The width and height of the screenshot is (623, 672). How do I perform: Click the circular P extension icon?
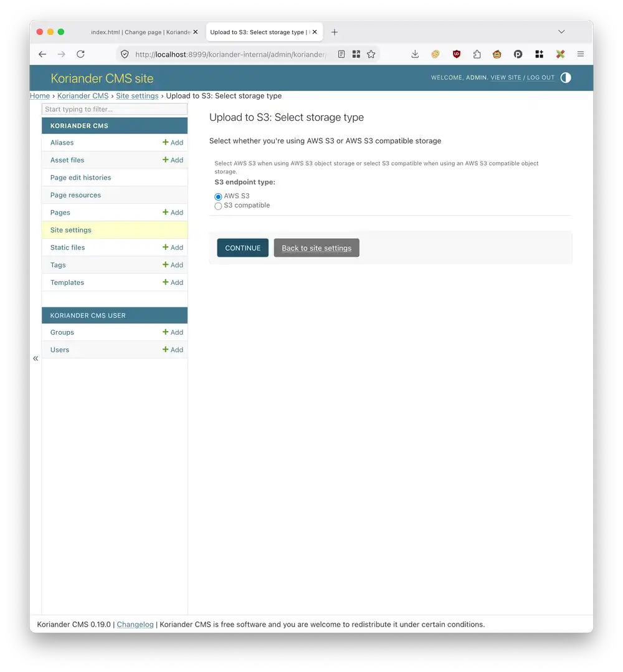pyautogui.click(x=518, y=54)
